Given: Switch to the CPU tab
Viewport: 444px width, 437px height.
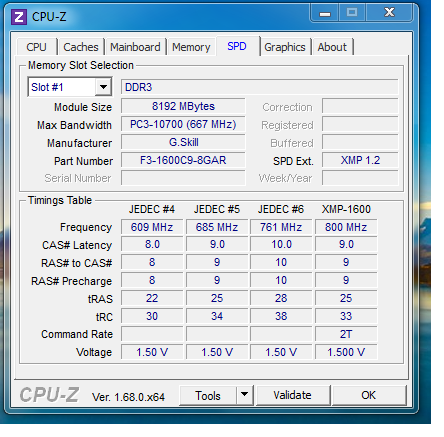Looking at the screenshot, I should click(36, 47).
